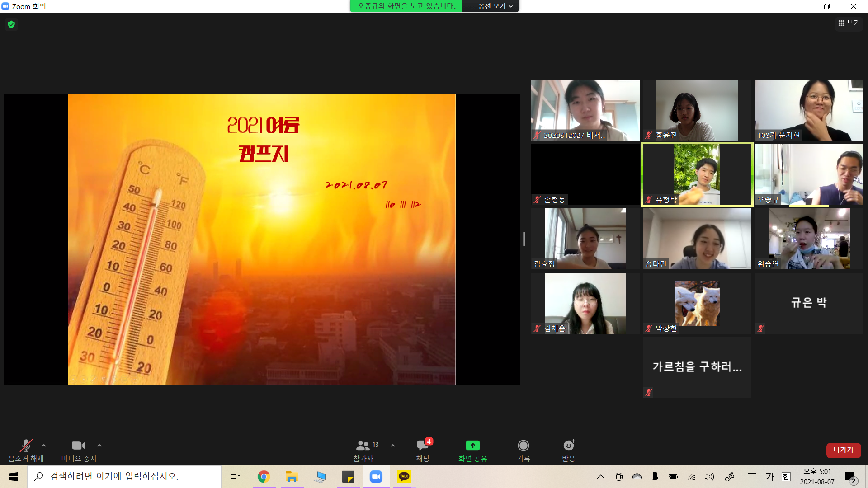Click the green Share Screen icon

[x=472, y=446]
